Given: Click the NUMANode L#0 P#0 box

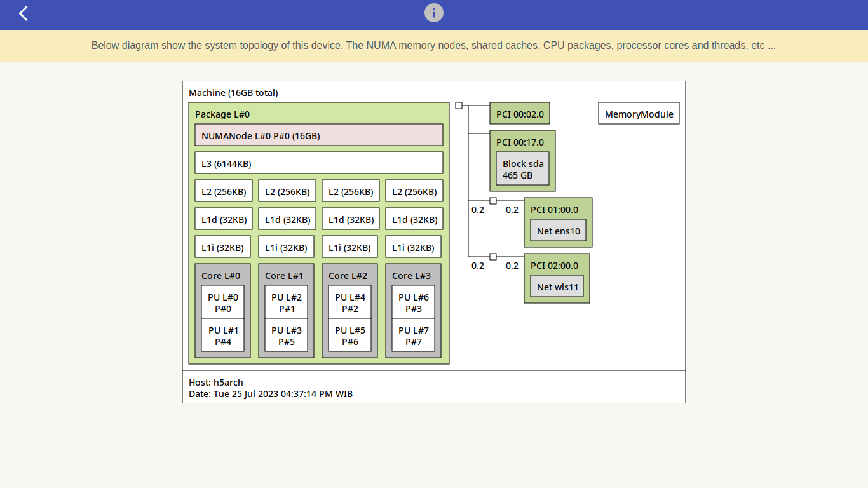Looking at the screenshot, I should (318, 135).
